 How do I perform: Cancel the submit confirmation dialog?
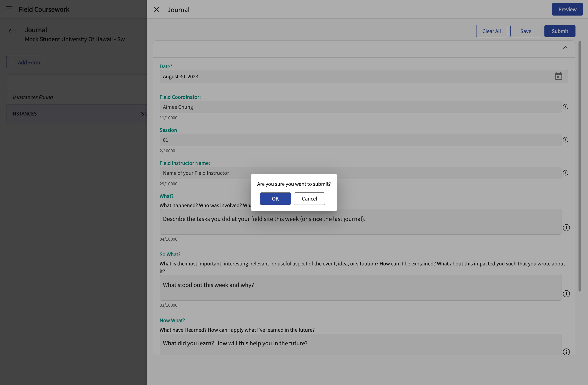click(309, 199)
